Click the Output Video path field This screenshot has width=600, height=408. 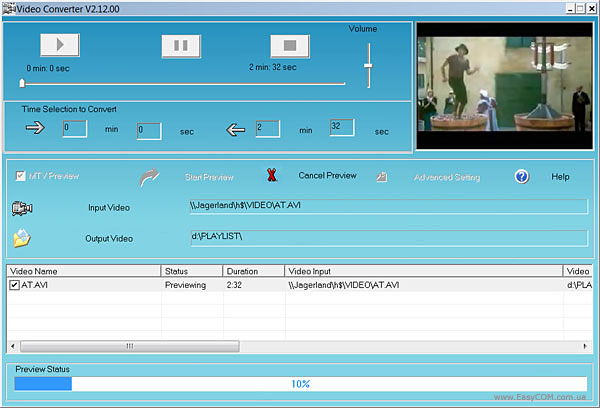pyautogui.click(x=385, y=238)
